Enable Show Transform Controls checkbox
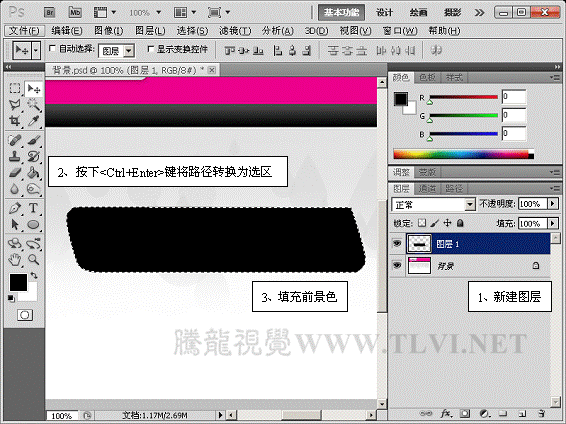 click(x=151, y=48)
